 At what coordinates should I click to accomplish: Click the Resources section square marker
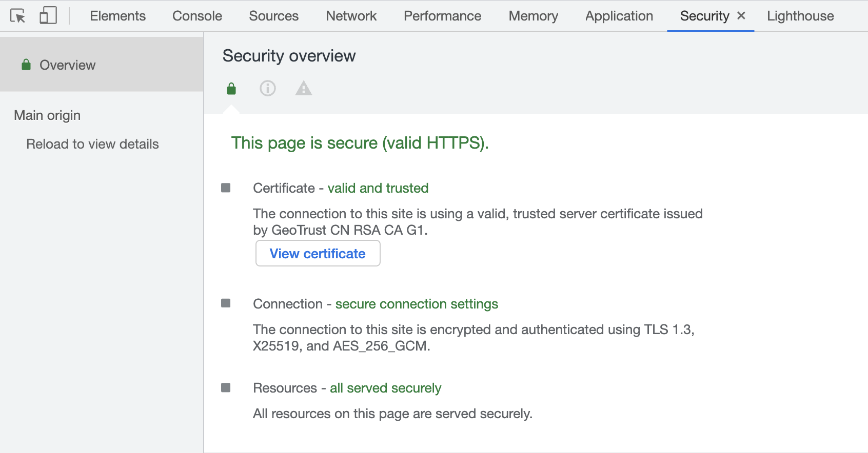(226, 387)
